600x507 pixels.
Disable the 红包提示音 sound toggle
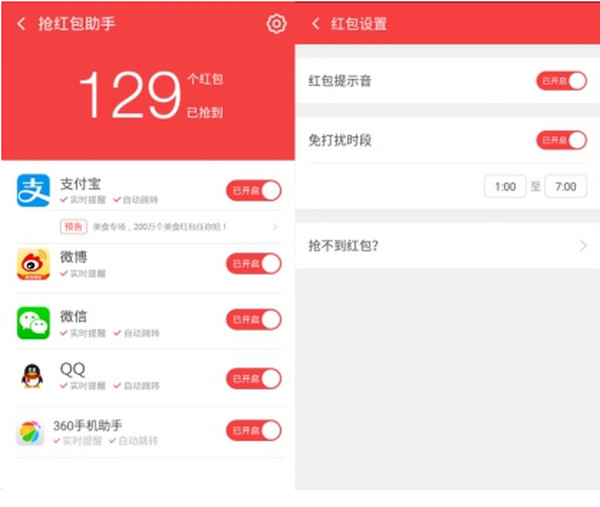(561, 81)
